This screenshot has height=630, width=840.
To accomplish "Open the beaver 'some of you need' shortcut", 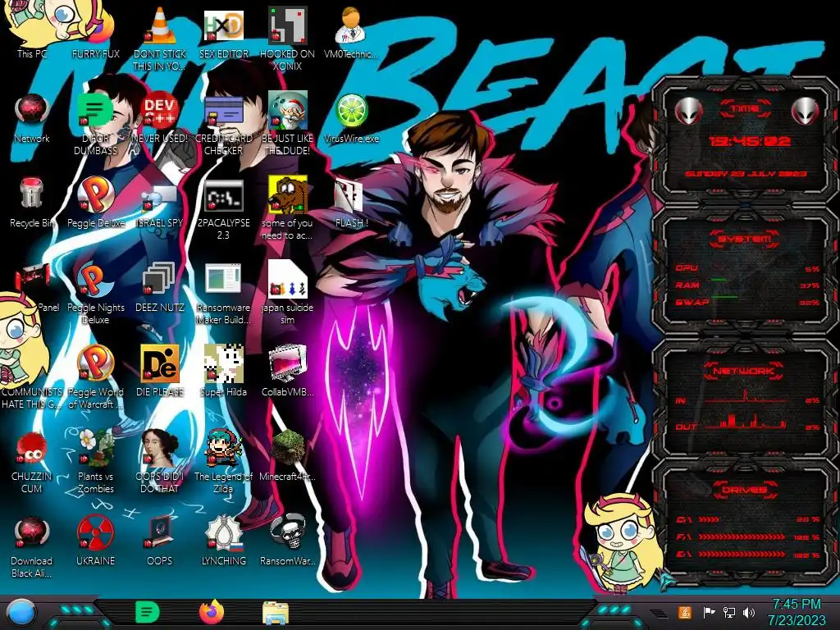I will tap(287, 194).
